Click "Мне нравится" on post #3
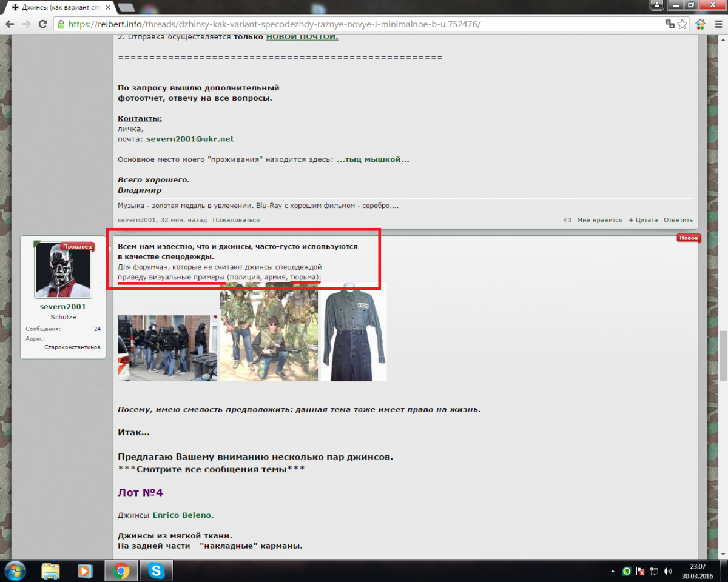This screenshot has height=582, width=728. coord(599,220)
